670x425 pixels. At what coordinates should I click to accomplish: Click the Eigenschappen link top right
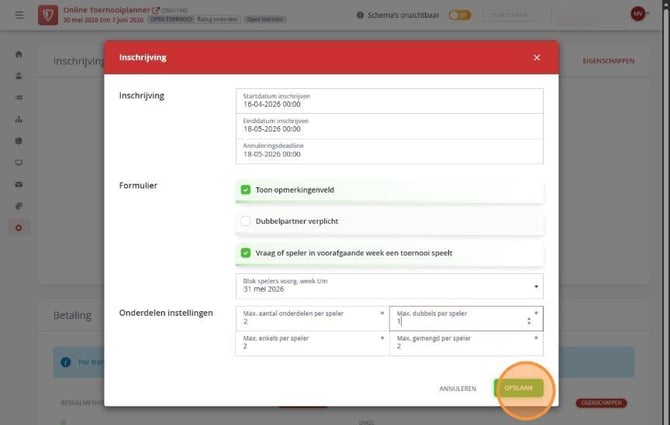click(x=608, y=61)
